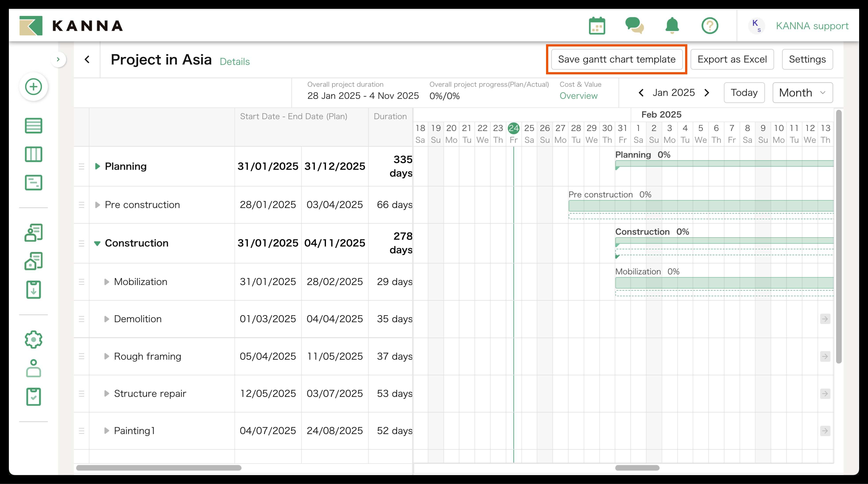The image size is (868, 484).
Task: Open the Month view dropdown
Action: 802,93
